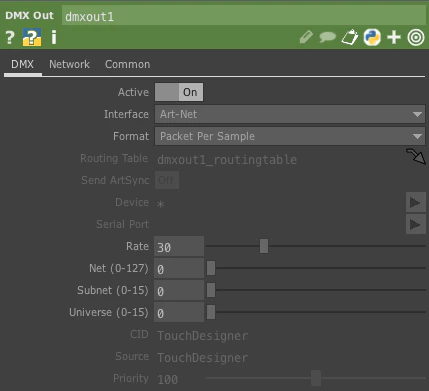Expand the Device menu arrow
The height and width of the screenshot is (391, 429).
point(415,202)
